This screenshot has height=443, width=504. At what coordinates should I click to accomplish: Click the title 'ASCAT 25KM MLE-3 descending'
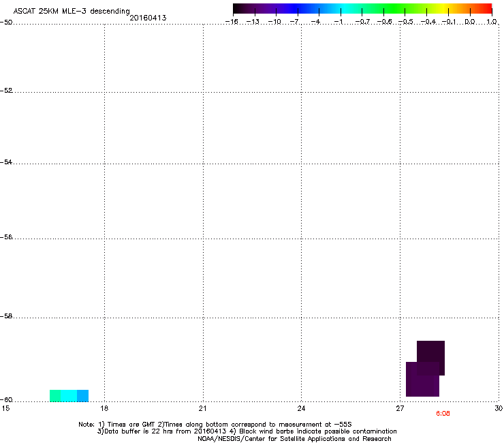click(x=72, y=12)
